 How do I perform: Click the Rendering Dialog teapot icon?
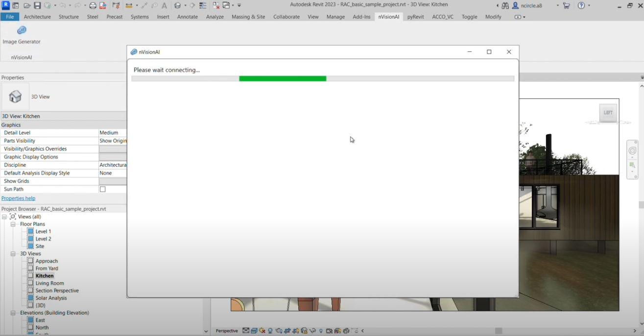(x=279, y=331)
